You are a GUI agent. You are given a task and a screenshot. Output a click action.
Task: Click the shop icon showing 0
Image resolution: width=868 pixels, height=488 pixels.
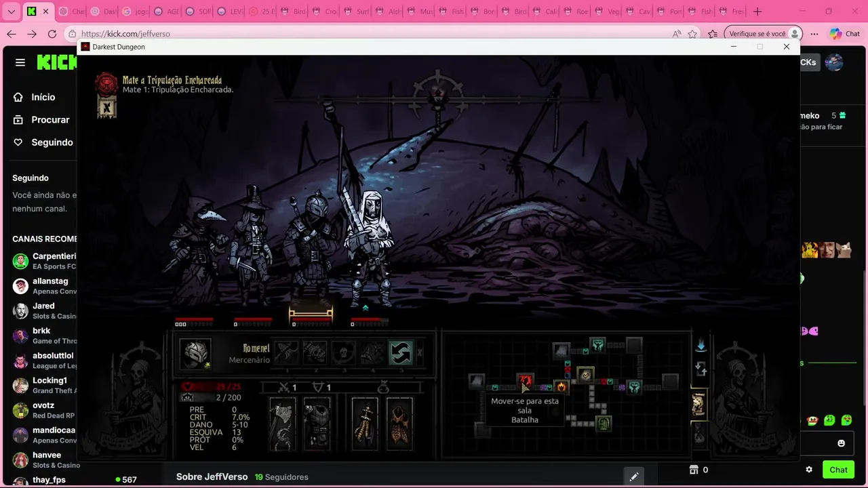point(698,470)
